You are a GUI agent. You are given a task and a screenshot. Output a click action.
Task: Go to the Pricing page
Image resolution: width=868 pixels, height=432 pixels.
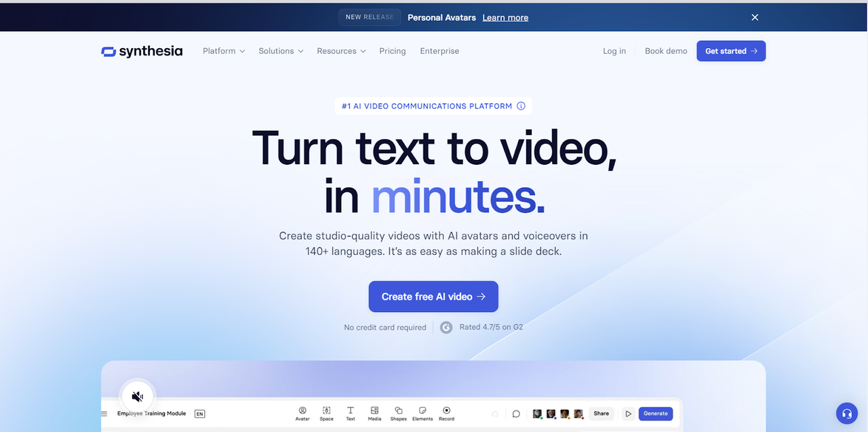pyautogui.click(x=393, y=51)
